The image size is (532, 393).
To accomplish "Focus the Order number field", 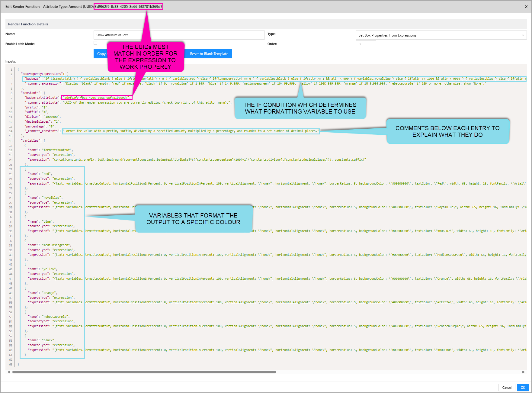I will point(366,44).
